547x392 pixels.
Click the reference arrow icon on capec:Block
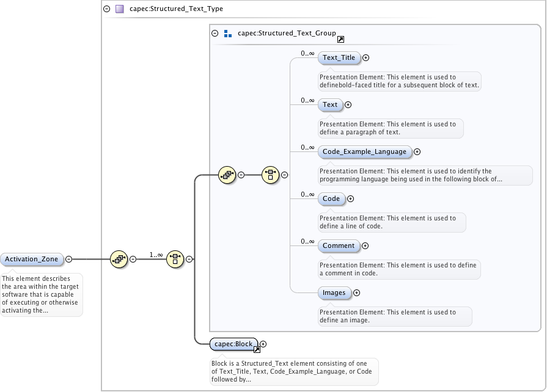[x=257, y=349]
